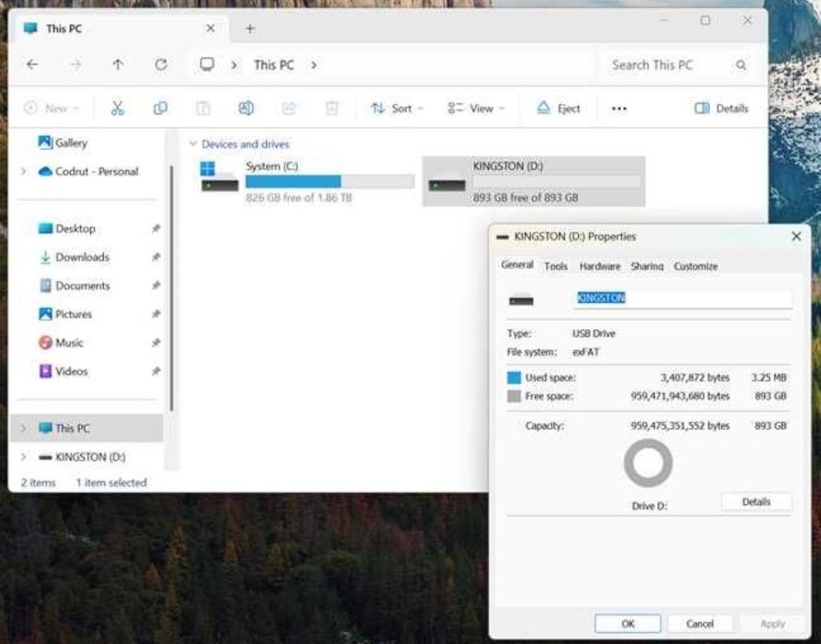Image resolution: width=821 pixels, height=644 pixels.
Task: Unpin Pictures using its pin icon
Action: coord(156,314)
